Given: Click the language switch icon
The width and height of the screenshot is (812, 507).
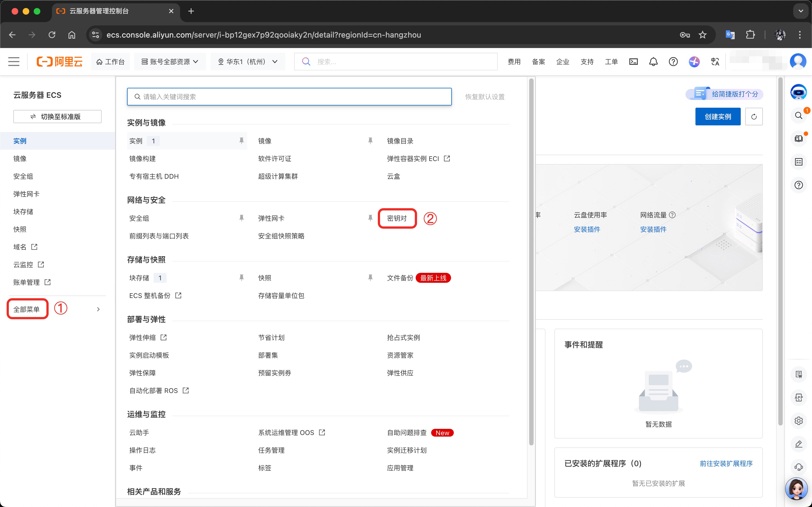Looking at the screenshot, I should pyautogui.click(x=715, y=62).
